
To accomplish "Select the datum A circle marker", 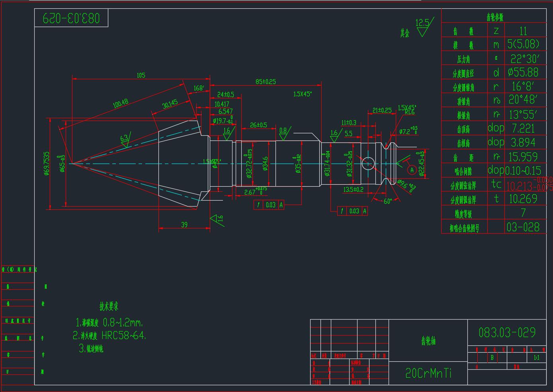I will coord(412,170).
